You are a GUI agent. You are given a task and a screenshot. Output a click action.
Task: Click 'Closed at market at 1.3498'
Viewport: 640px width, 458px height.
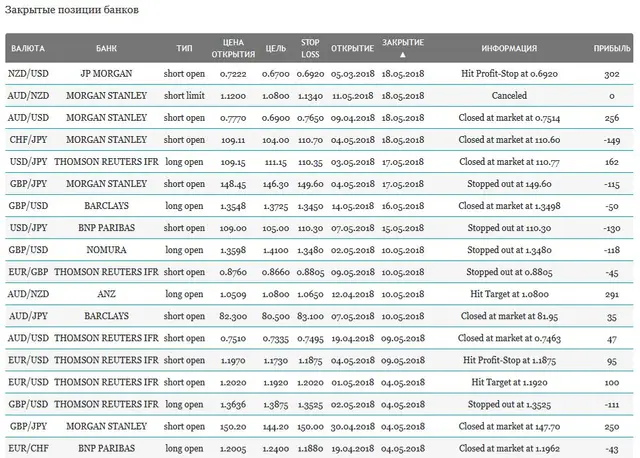509,206
